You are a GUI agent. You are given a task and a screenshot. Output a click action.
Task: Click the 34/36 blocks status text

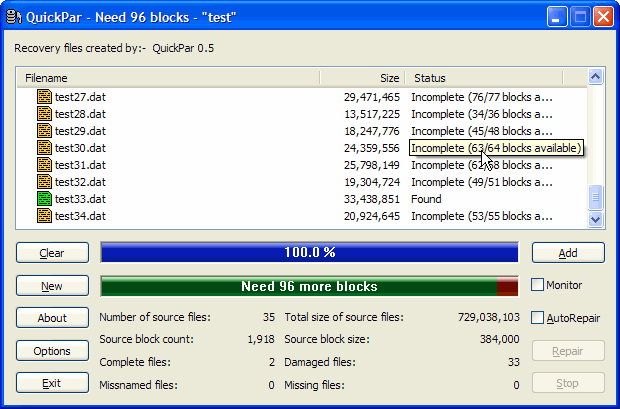(x=482, y=114)
